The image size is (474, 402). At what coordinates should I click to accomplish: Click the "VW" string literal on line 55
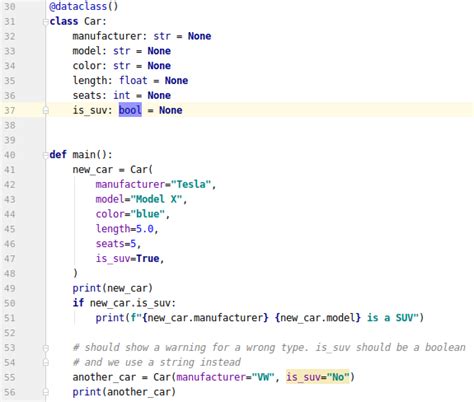[x=263, y=377]
